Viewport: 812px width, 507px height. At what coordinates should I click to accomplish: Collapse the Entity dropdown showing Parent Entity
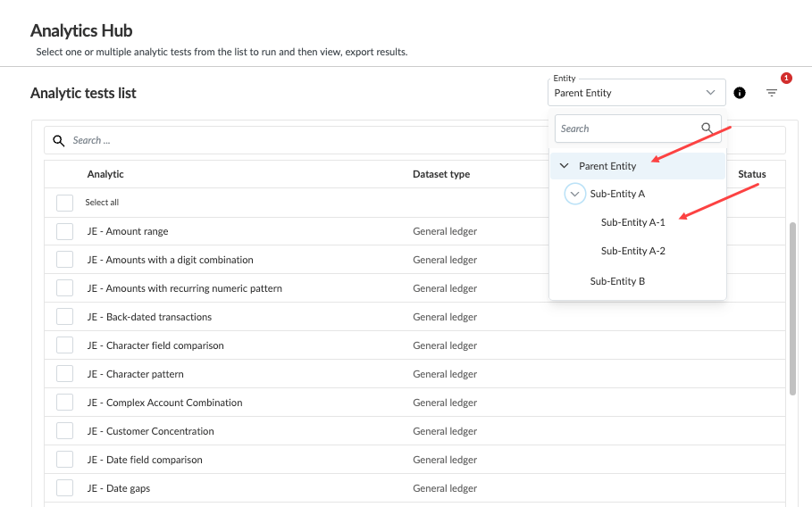[710, 93]
